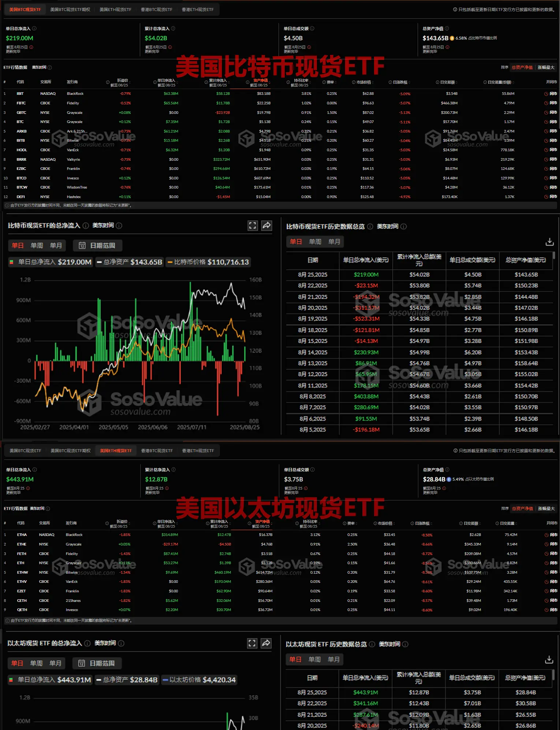The image size is (560, 730).
Task: Select 单周 period for Bitcoin net inflow chart
Action: [37, 245]
